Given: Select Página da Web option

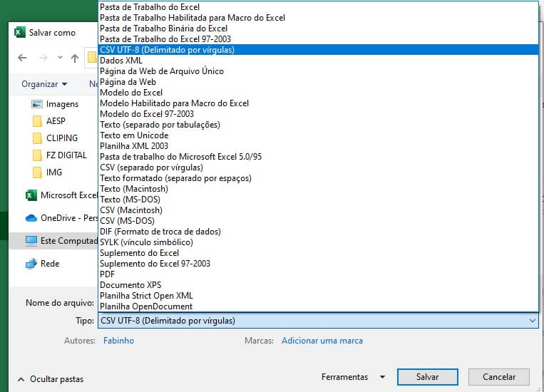Looking at the screenshot, I should point(318,82).
